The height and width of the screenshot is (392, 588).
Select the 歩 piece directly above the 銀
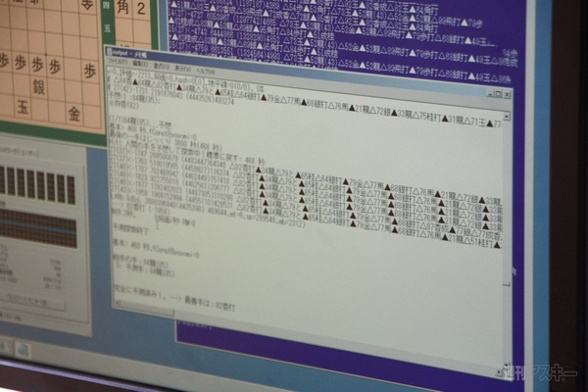tap(37, 65)
